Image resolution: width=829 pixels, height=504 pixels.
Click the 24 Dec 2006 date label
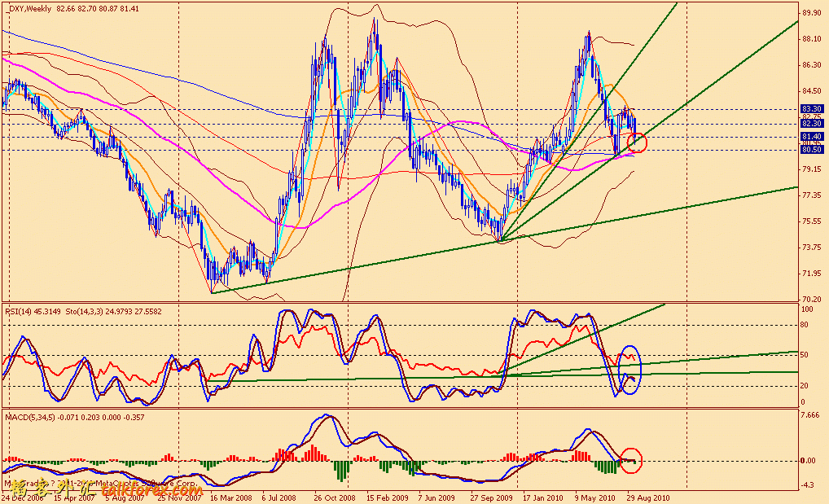click(23, 497)
